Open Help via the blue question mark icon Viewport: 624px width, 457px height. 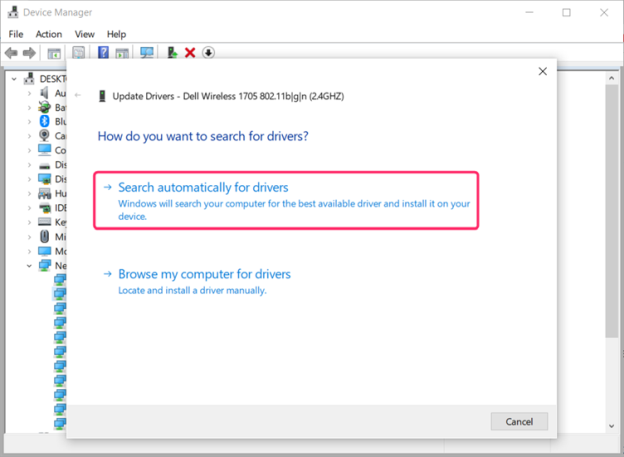pos(103,53)
